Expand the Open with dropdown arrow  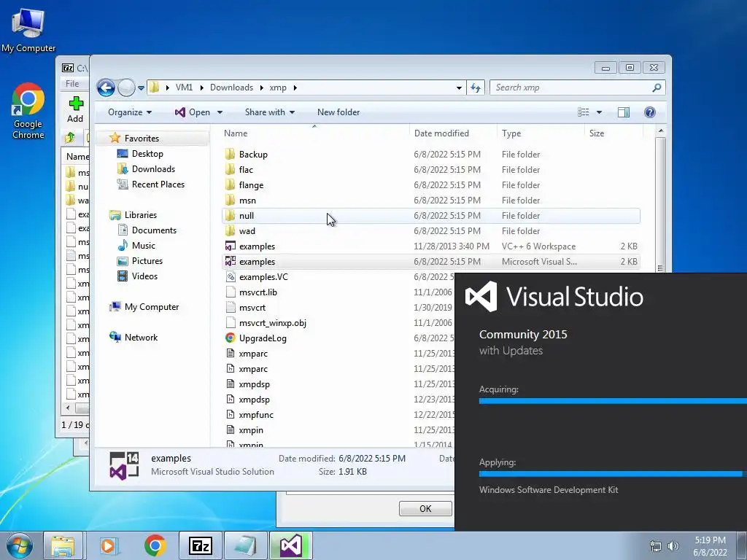coord(220,112)
